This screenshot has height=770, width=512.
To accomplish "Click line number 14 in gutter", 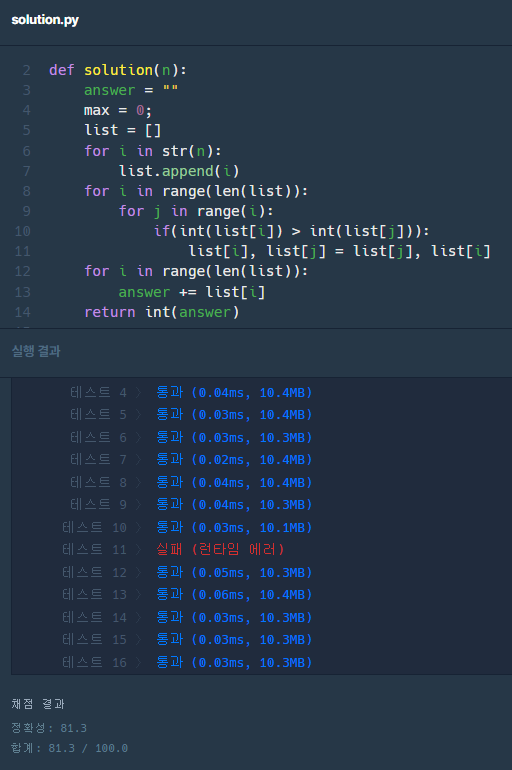I will [23, 311].
